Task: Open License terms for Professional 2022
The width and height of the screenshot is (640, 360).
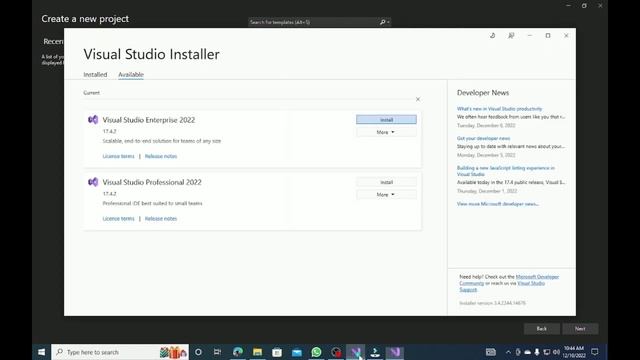Action: [x=118, y=219]
